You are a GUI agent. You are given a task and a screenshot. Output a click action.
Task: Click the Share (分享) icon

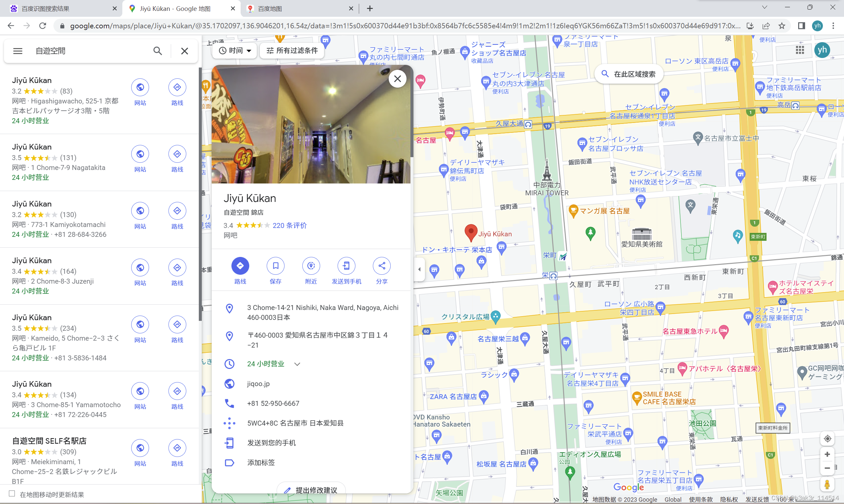tap(381, 266)
